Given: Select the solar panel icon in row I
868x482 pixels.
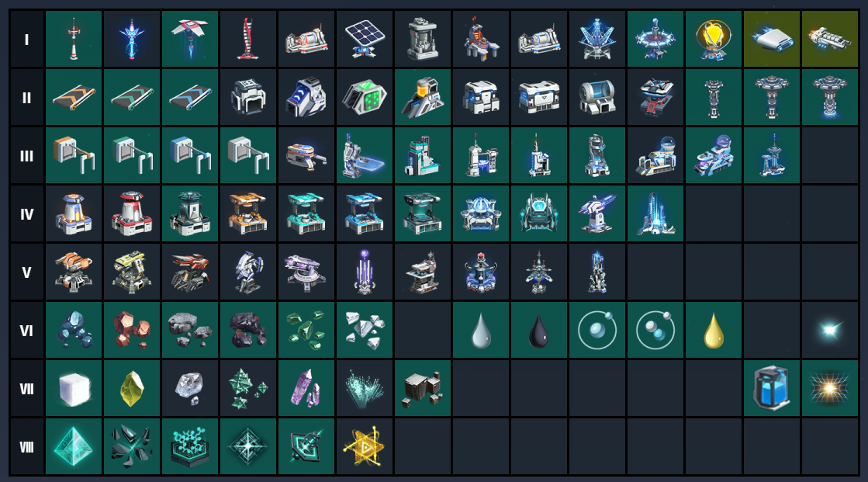Looking at the screenshot, I should [x=365, y=40].
